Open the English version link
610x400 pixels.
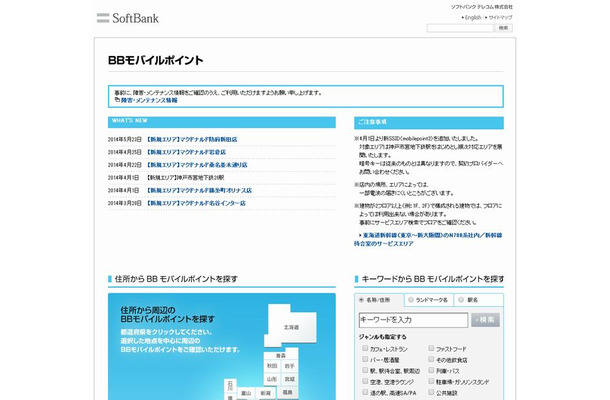click(x=473, y=18)
